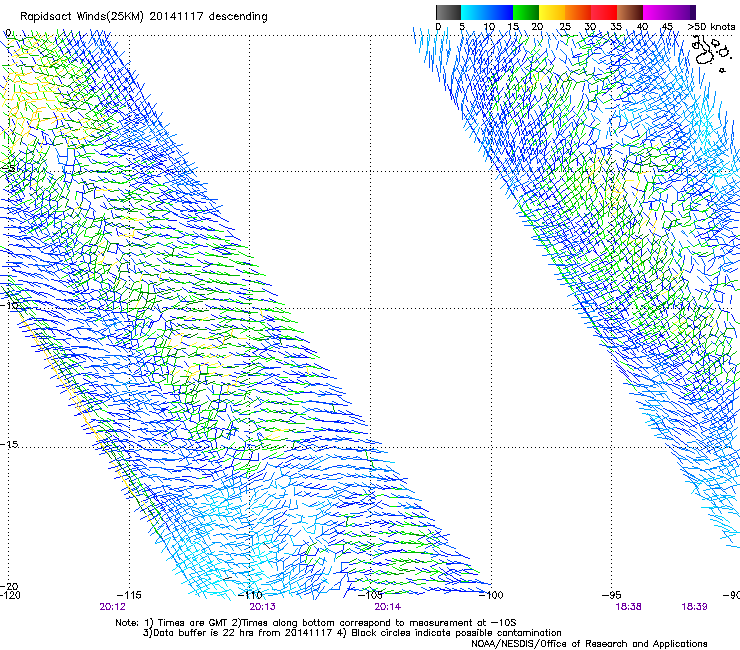Click the '-105' longitude axis label
Image resolution: width=740 pixels, height=650 pixels.
coord(370,595)
